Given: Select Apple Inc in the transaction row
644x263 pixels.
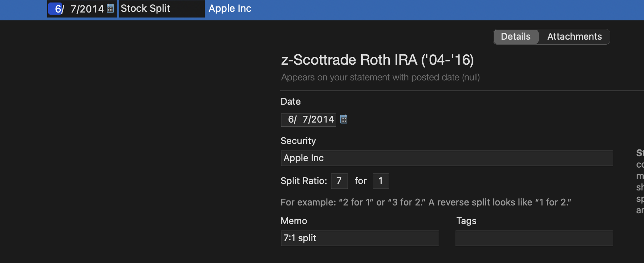Looking at the screenshot, I should (230, 9).
